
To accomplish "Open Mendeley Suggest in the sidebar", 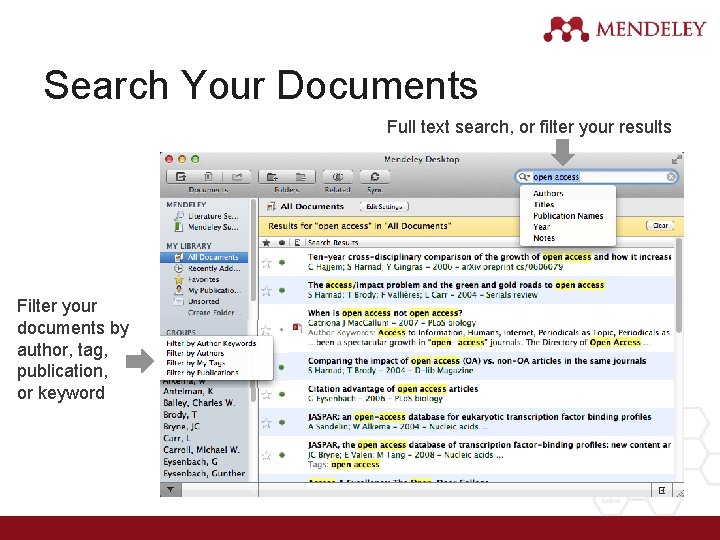I will tap(207, 227).
